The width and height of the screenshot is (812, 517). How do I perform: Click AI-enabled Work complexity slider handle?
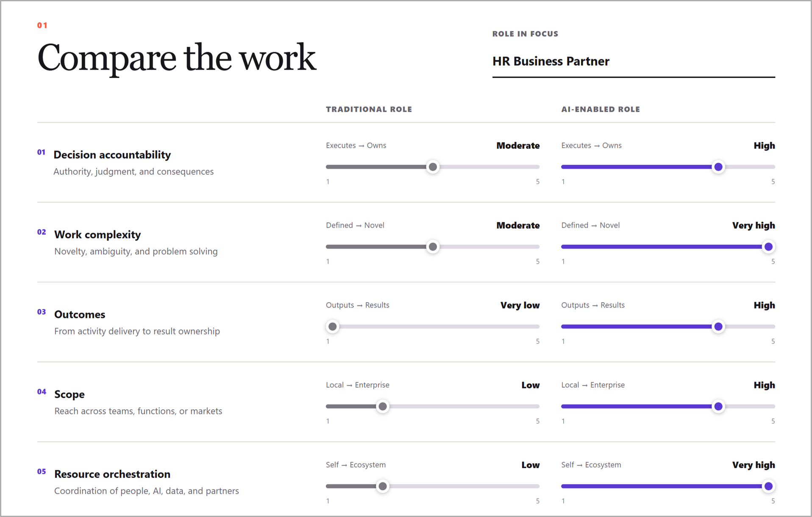point(768,247)
